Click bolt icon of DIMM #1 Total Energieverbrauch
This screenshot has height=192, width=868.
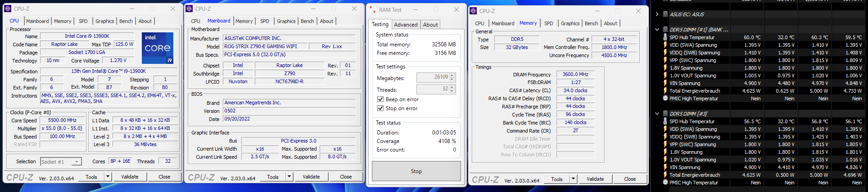click(665, 91)
